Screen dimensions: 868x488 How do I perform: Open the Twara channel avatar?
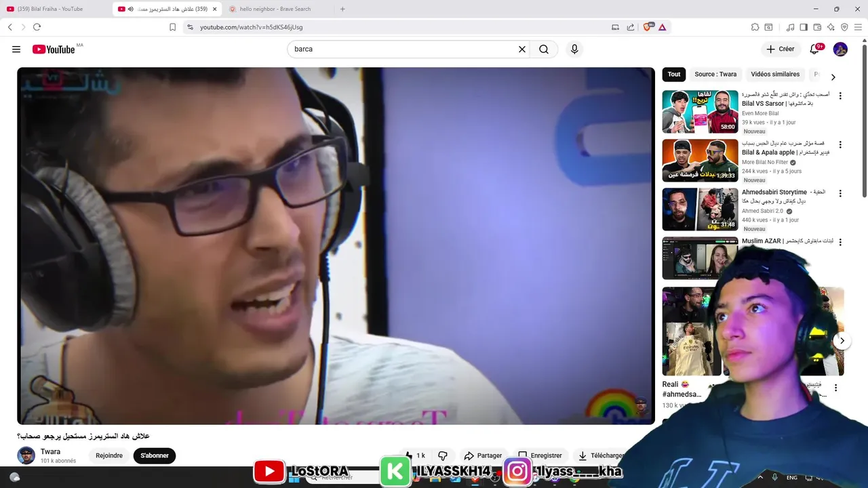tap(26, 455)
